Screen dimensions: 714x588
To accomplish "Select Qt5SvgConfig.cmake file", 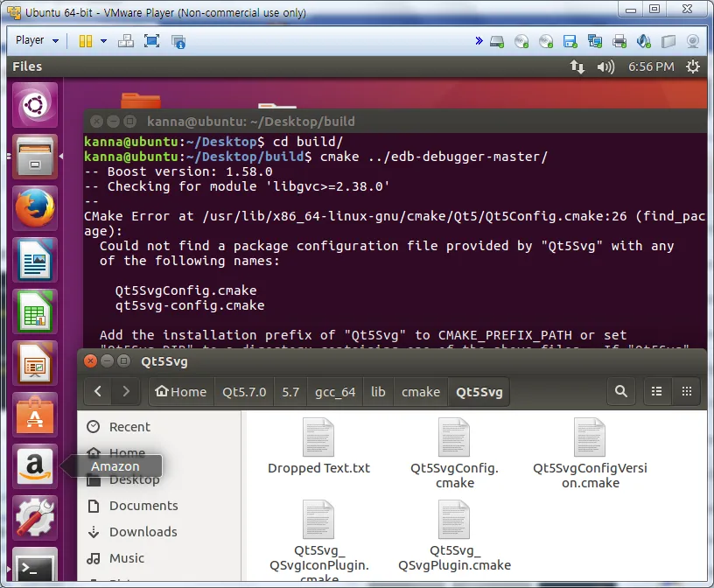I will 454,453.
